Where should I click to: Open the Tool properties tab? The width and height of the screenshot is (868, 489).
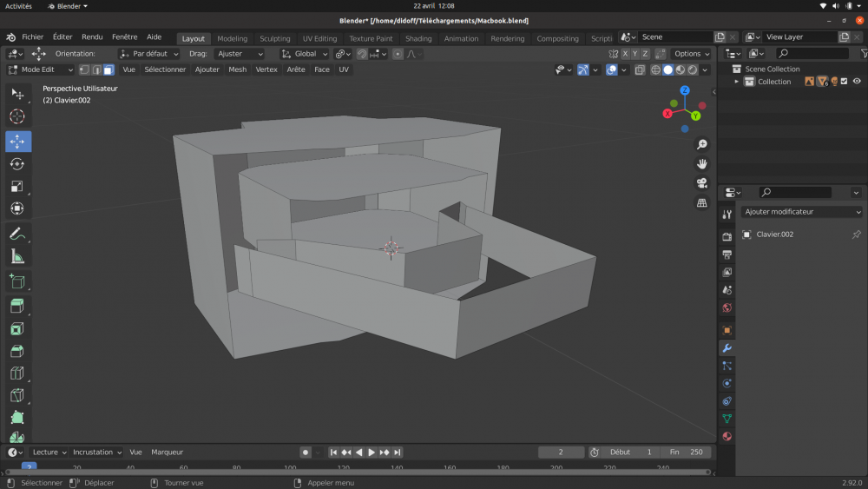pyautogui.click(x=727, y=215)
